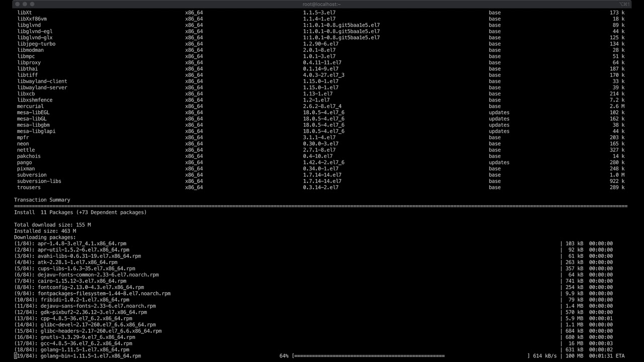Select the libjpeg-turbo package name

pyautogui.click(x=36, y=44)
